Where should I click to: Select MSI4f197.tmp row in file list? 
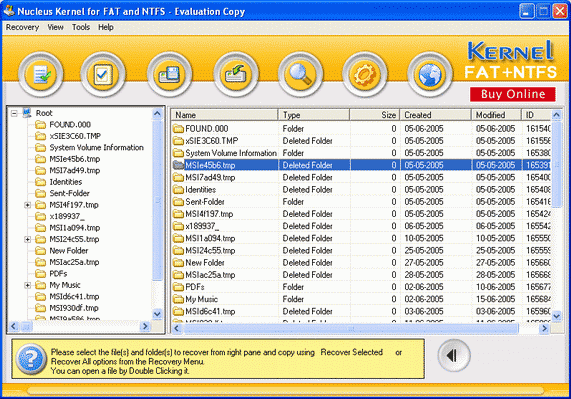coord(361,214)
